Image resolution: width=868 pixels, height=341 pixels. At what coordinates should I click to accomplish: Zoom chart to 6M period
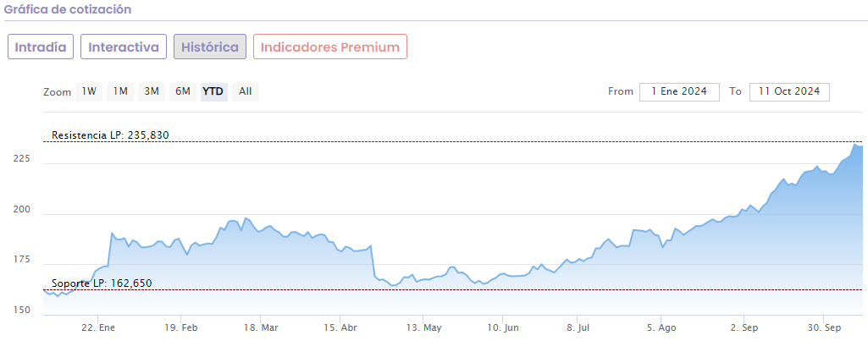point(183,91)
